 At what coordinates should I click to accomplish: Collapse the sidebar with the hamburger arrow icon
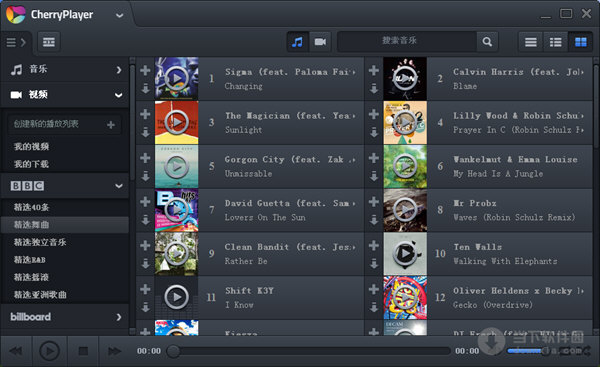pyautogui.click(x=16, y=42)
